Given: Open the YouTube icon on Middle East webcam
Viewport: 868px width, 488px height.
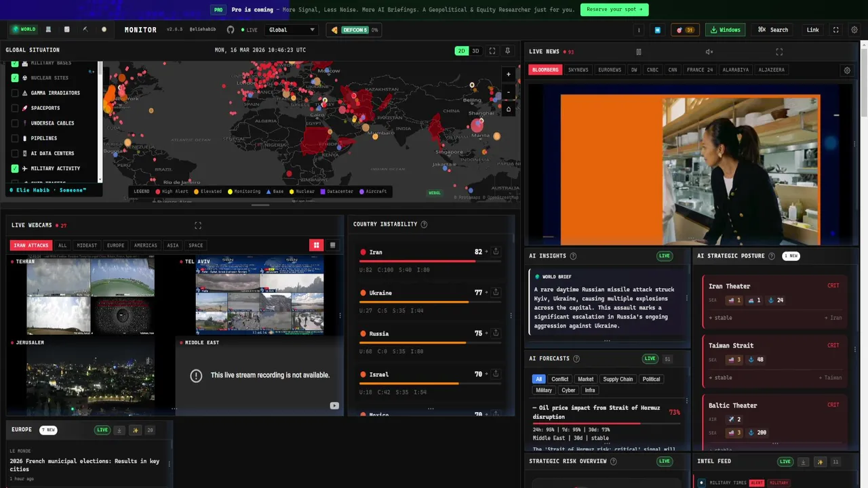Looking at the screenshot, I should [x=334, y=405].
